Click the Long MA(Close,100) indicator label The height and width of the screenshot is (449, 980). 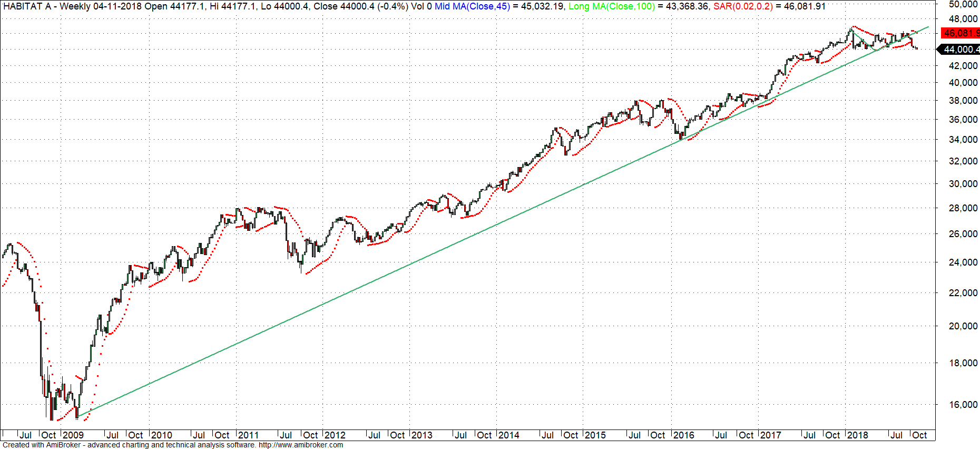pyautogui.click(x=612, y=6)
